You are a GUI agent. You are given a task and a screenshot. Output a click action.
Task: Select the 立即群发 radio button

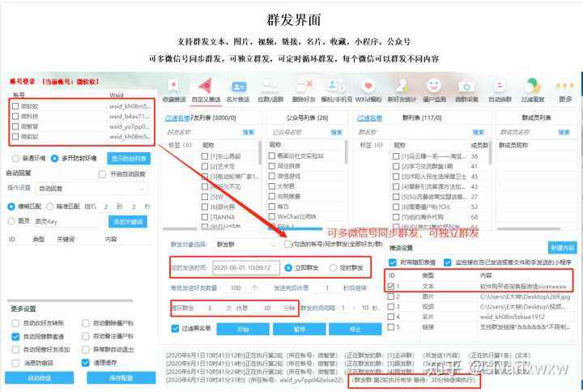pyautogui.click(x=287, y=268)
